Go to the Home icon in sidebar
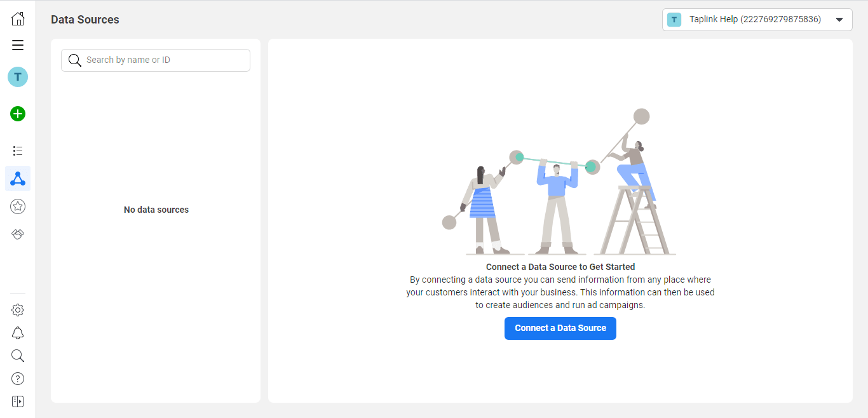The width and height of the screenshot is (868, 418). 18,19
